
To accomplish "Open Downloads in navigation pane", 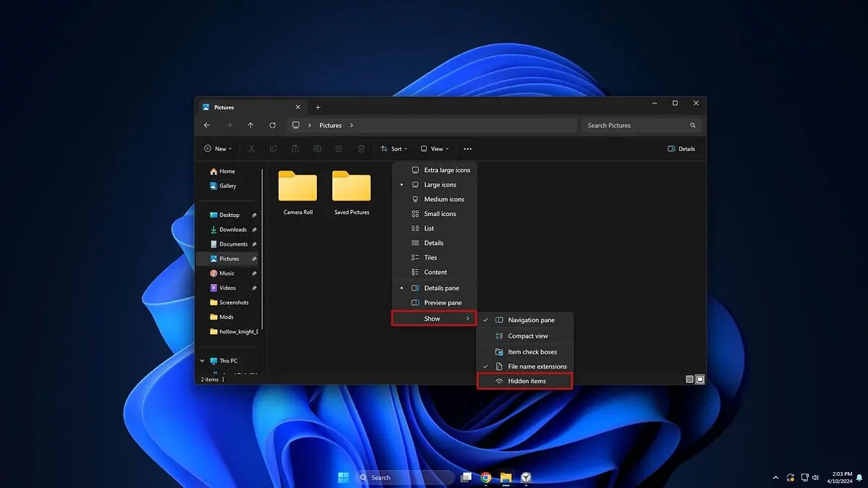I will click(232, 230).
